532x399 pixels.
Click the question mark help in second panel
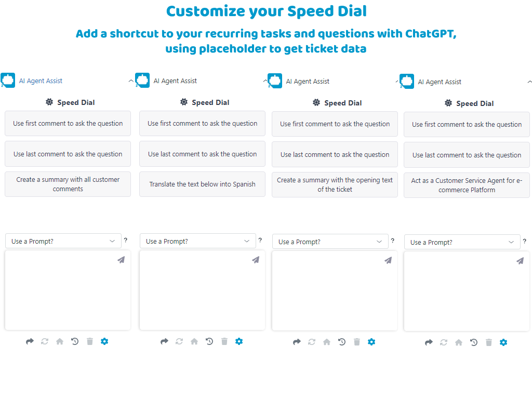click(x=260, y=240)
